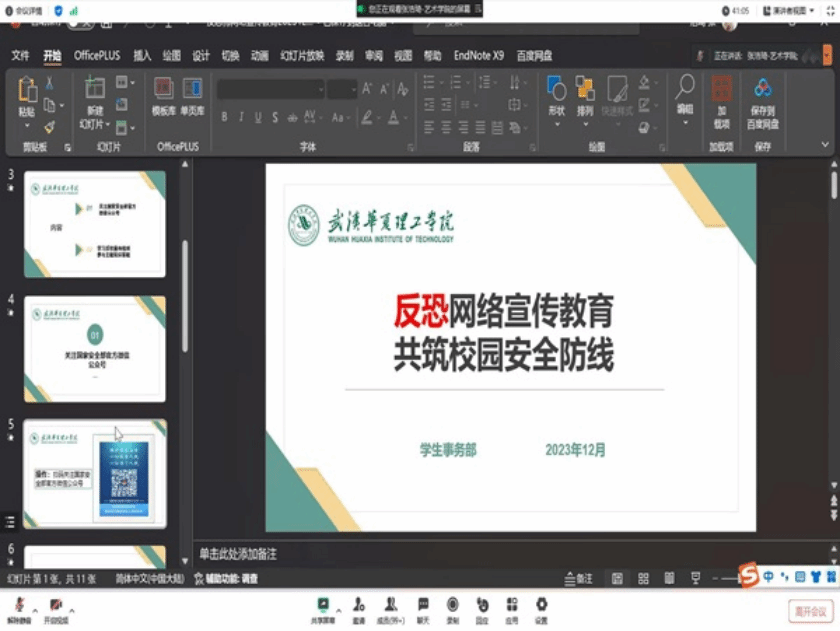Open the Shapes gallery in ribbon
This screenshot has height=631, width=840.
[556, 97]
